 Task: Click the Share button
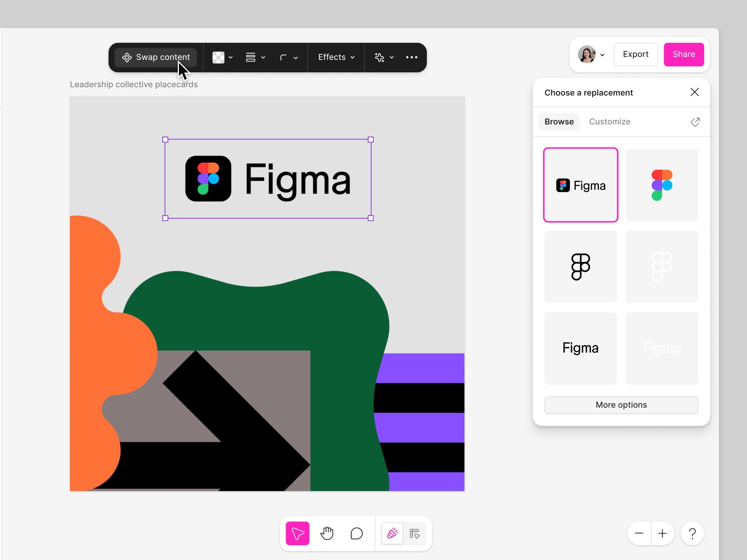pos(684,54)
